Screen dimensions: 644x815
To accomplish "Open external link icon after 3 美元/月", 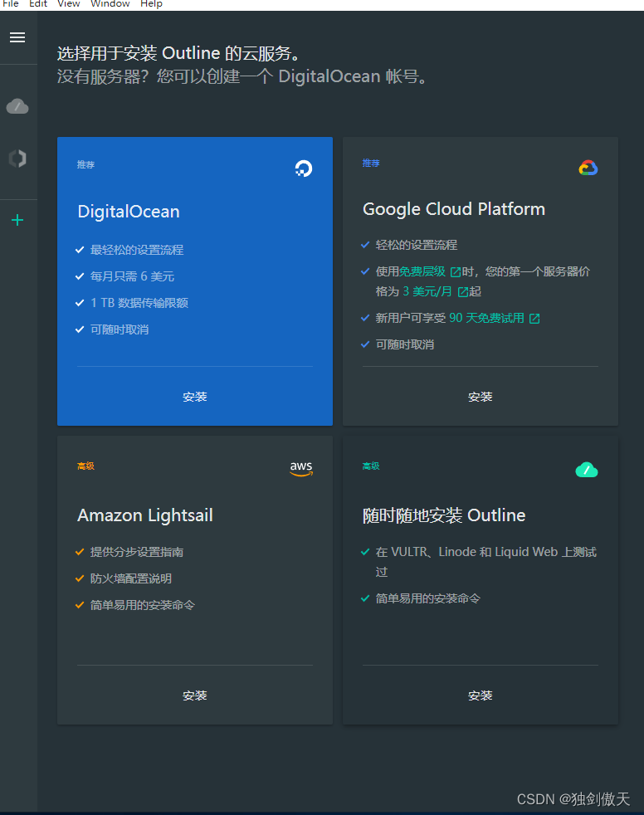I will (462, 292).
